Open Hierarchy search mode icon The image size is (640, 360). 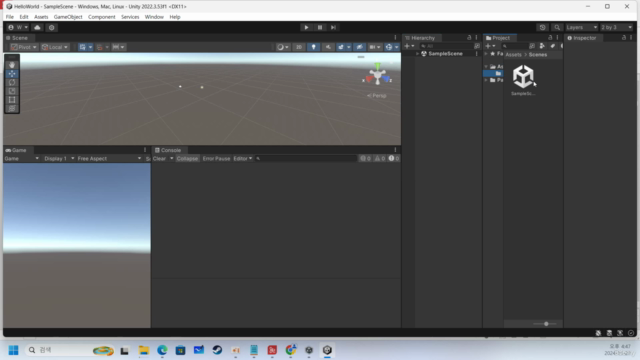point(477,46)
